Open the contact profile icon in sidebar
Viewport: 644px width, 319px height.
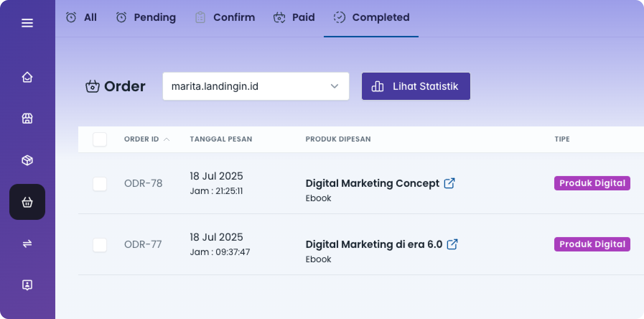click(x=27, y=285)
